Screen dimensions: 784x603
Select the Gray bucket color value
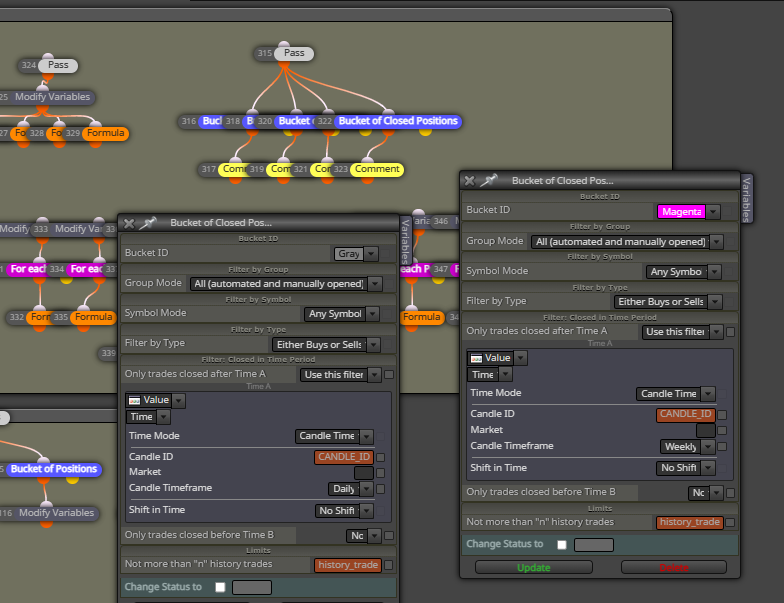[349, 254]
